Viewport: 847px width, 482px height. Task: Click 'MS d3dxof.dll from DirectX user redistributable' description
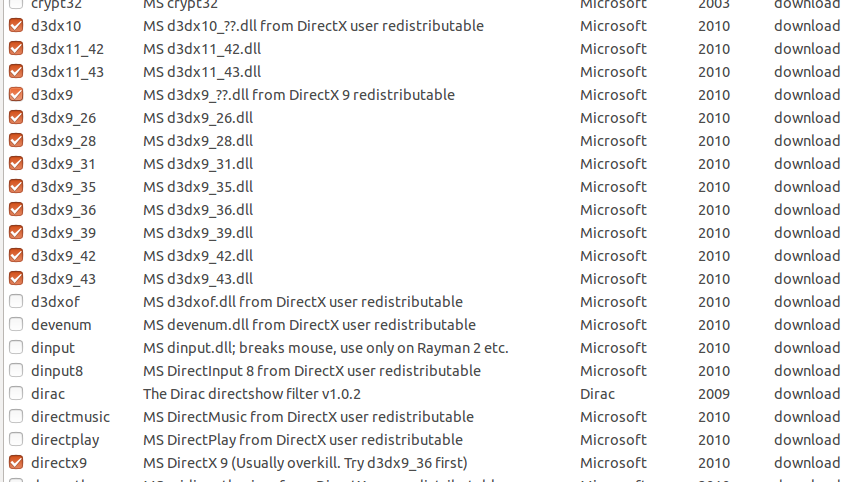pyautogui.click(x=303, y=302)
